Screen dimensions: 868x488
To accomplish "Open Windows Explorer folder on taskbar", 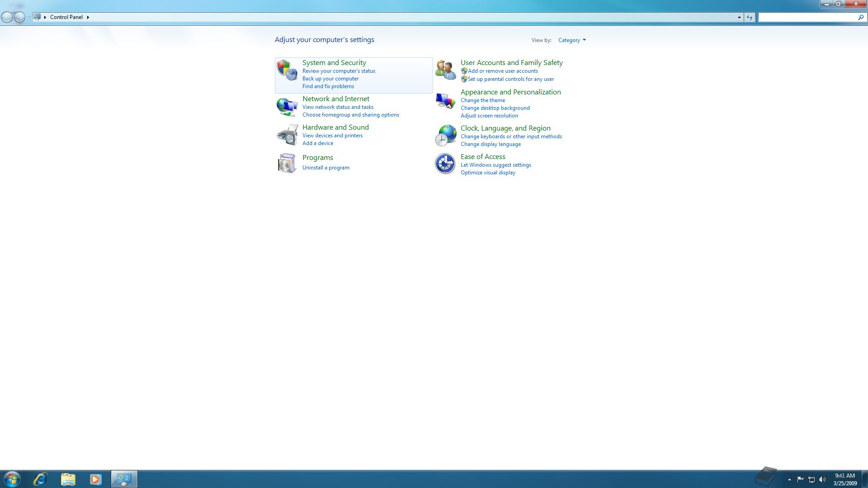I will pos(68,479).
